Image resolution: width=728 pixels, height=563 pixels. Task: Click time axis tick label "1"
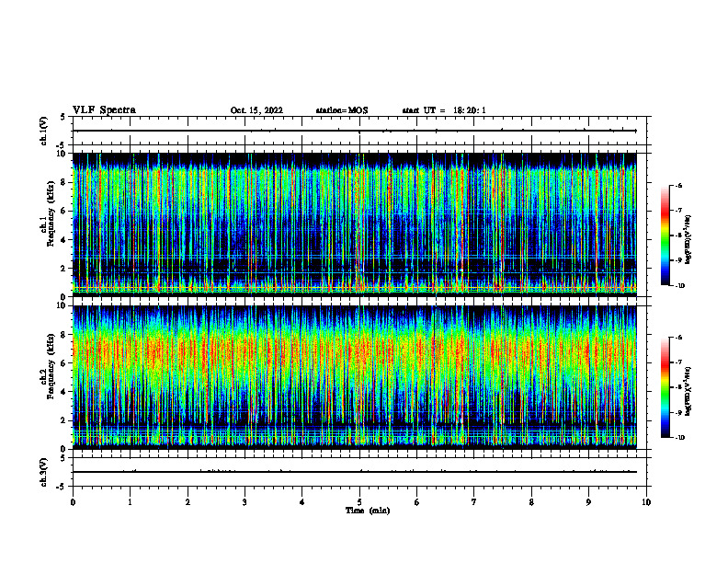click(x=130, y=502)
